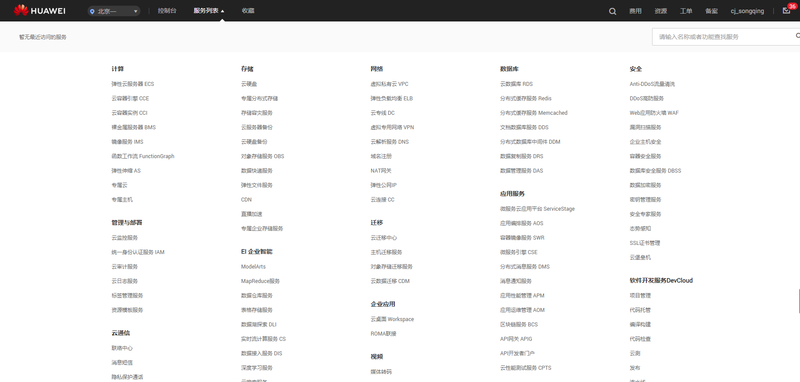Image resolution: width=800 pixels, height=382 pixels.
Task: Open 云数据库 RDS service
Action: click(x=516, y=84)
